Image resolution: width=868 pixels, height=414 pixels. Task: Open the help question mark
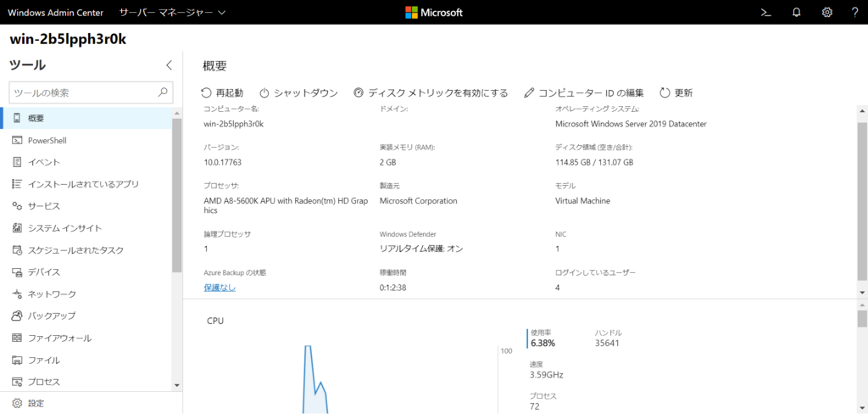[854, 12]
